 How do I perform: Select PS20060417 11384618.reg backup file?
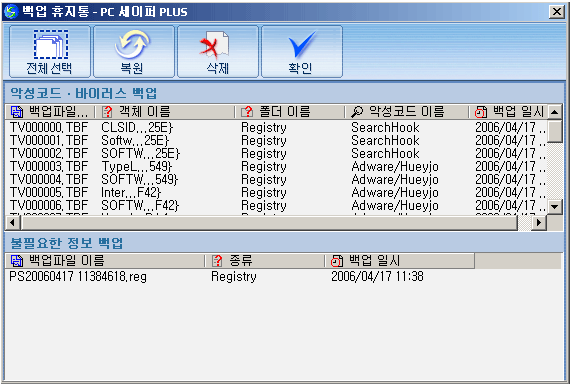point(78,276)
